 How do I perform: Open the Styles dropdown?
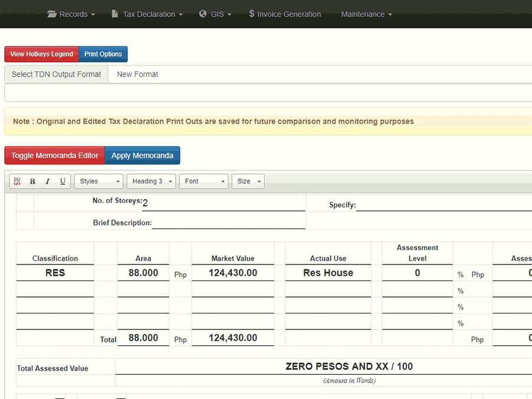pos(98,181)
